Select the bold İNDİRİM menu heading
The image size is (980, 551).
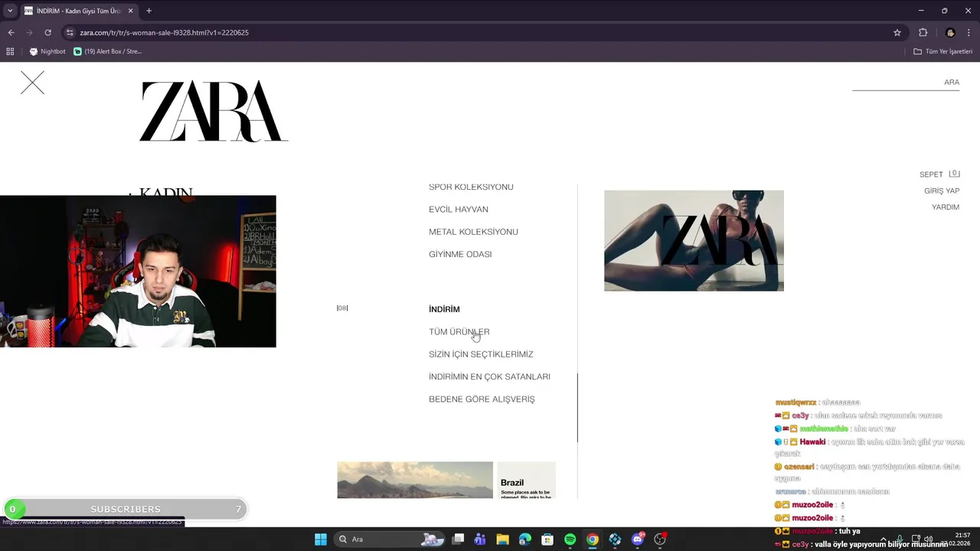click(x=444, y=309)
